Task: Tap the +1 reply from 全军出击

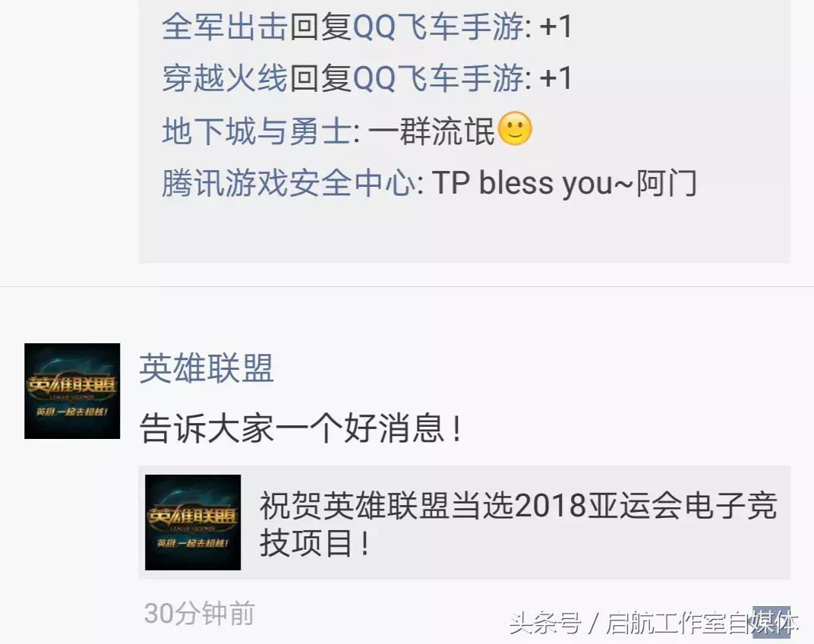Action: point(556,26)
